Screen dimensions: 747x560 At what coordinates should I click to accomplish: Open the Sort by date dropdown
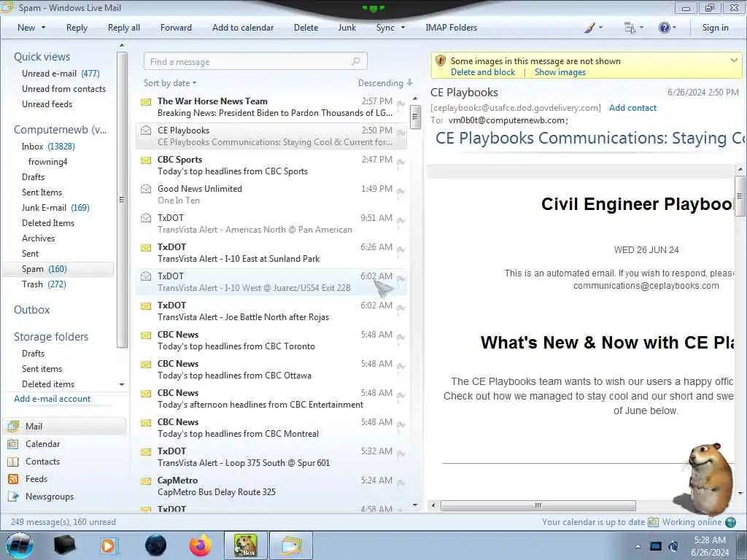click(x=170, y=83)
